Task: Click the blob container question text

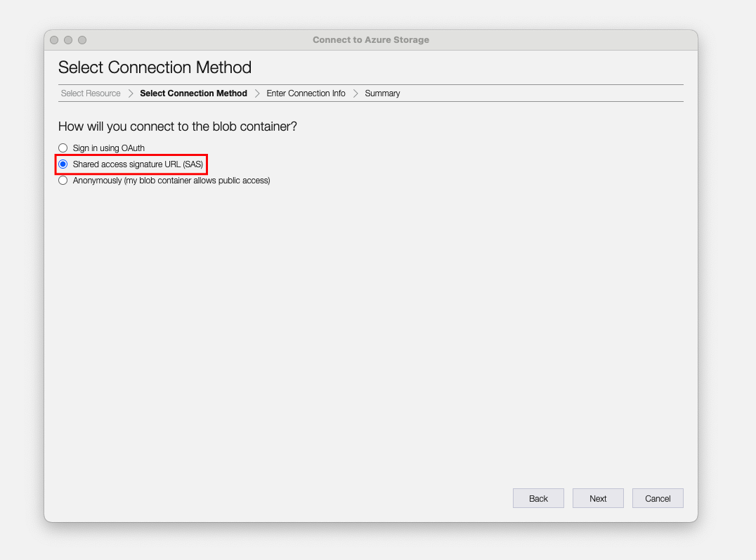Action: pos(177,126)
